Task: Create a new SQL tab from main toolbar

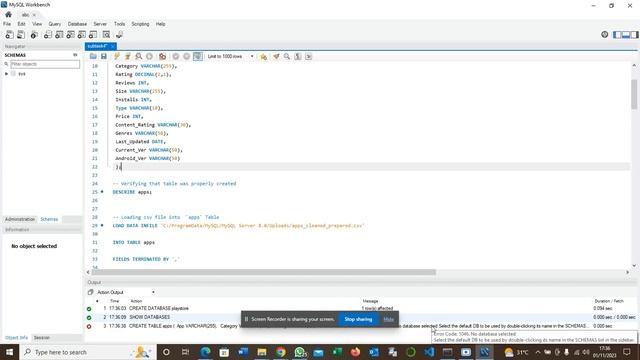Action: [9, 35]
